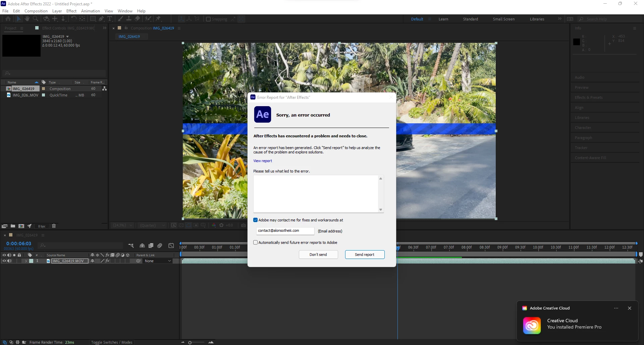Open the File menu
Viewport: 644px width, 345px height.
[x=5, y=11]
